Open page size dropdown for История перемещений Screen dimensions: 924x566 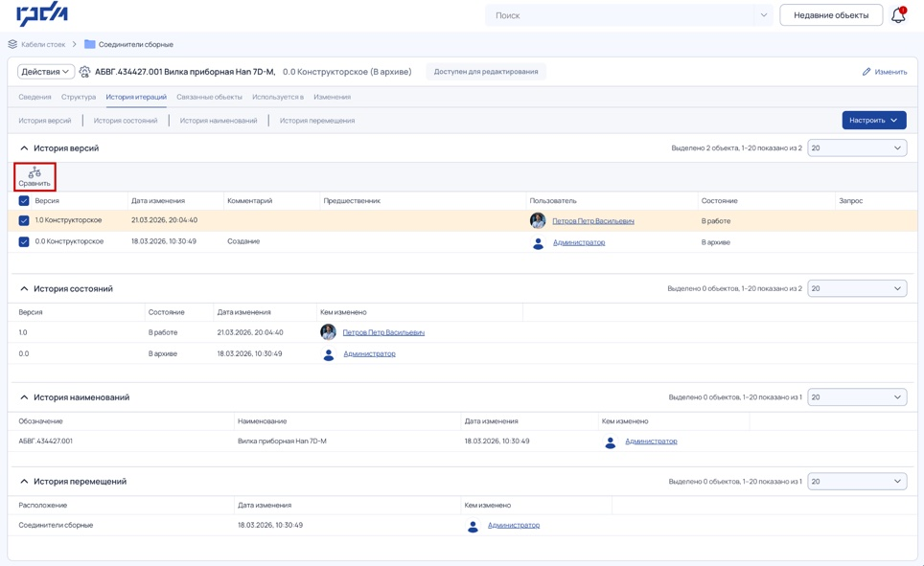click(857, 482)
